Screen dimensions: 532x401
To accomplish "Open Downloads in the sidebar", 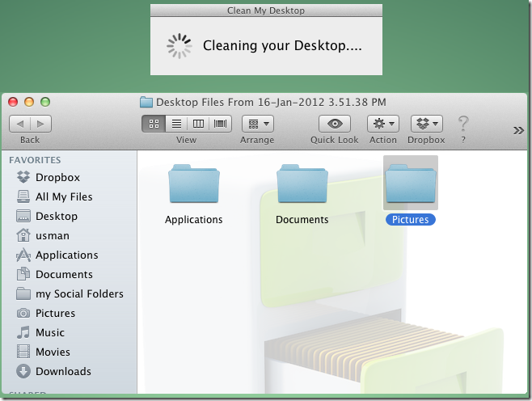I will (69, 371).
